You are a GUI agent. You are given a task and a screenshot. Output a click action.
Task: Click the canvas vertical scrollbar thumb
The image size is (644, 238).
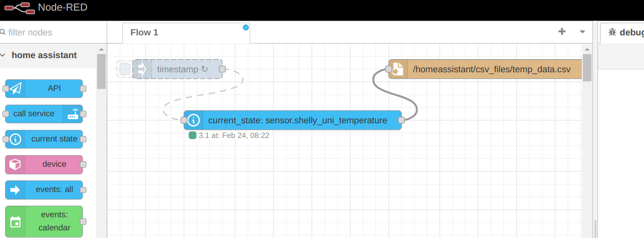tap(587, 67)
